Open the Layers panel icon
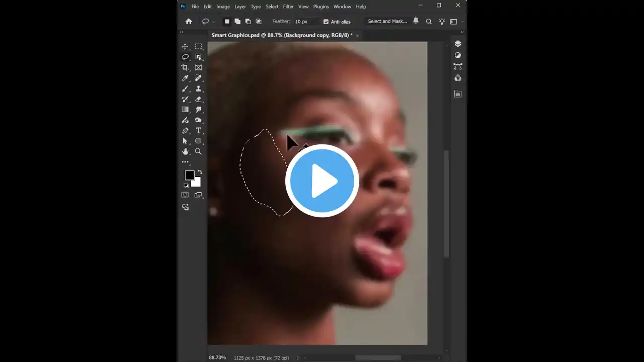This screenshot has width=644, height=362. [x=458, y=44]
